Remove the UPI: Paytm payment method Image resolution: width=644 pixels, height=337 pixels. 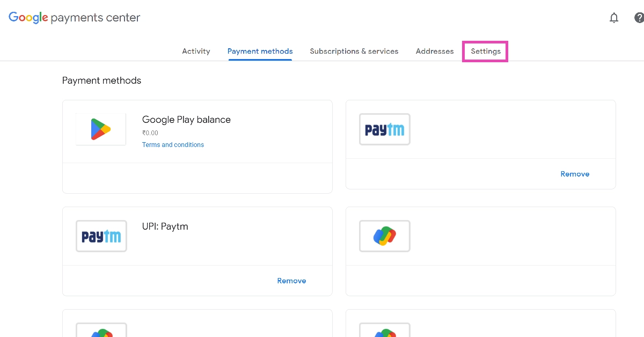tap(291, 281)
